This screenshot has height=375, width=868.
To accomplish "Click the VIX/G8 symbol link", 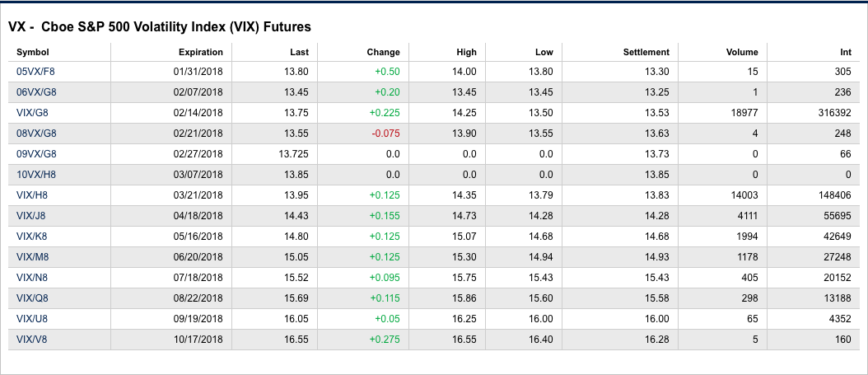I will pyautogui.click(x=31, y=113).
